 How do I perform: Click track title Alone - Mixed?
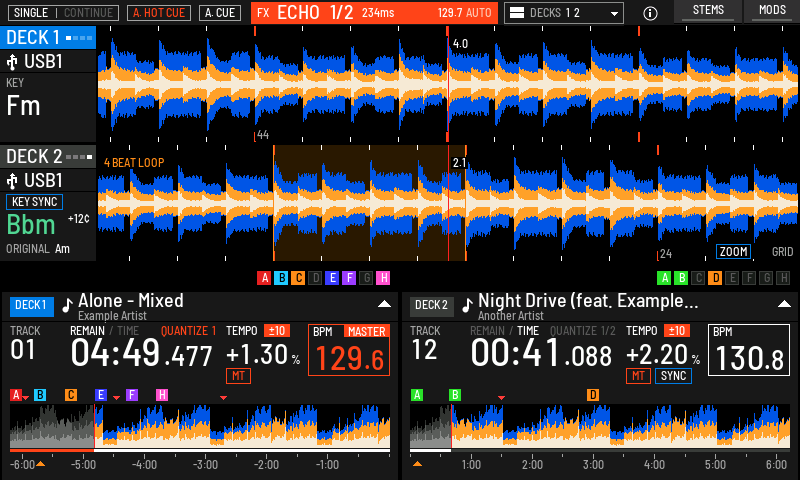pos(131,301)
